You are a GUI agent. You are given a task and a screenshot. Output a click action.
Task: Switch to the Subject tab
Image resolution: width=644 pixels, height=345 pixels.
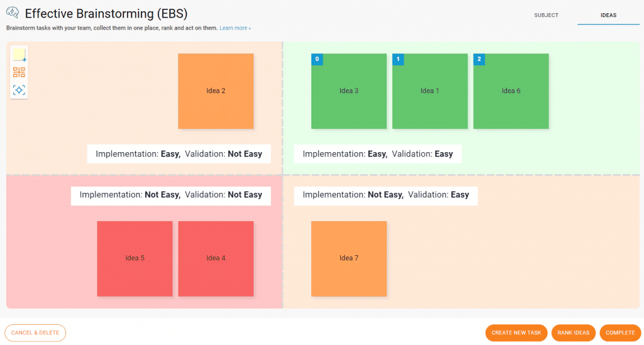pos(546,15)
